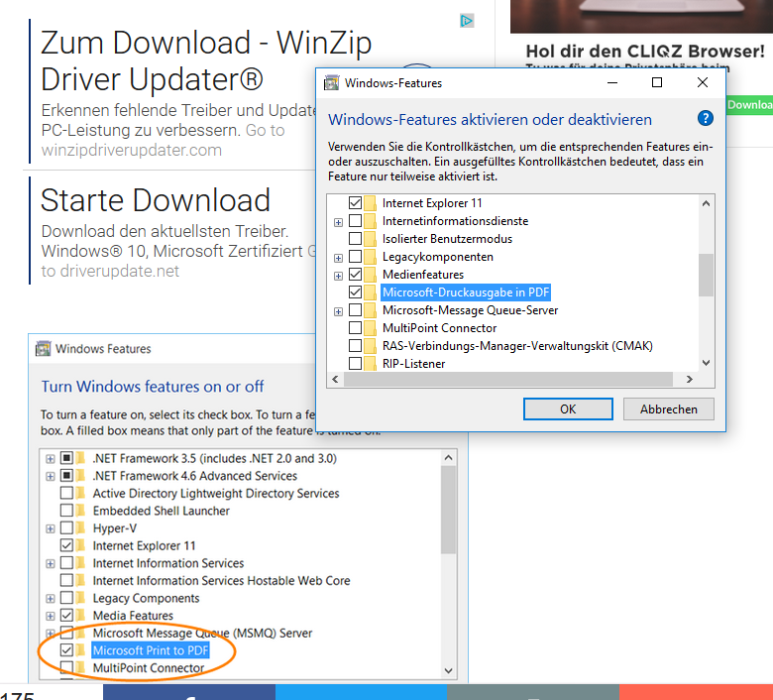This screenshot has width=773, height=700.
Task: Select the Microsoft-Druckausgabe in PDF row
Action: click(x=466, y=292)
